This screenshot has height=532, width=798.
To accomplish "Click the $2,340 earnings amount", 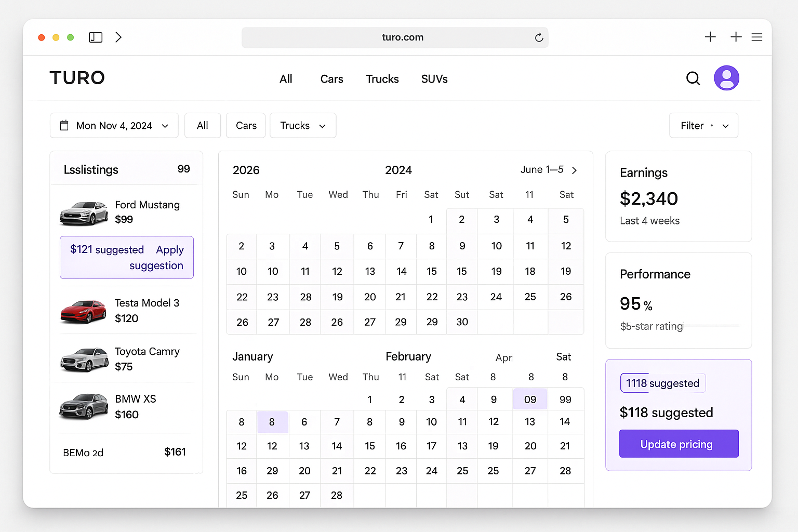I will pyautogui.click(x=649, y=198).
